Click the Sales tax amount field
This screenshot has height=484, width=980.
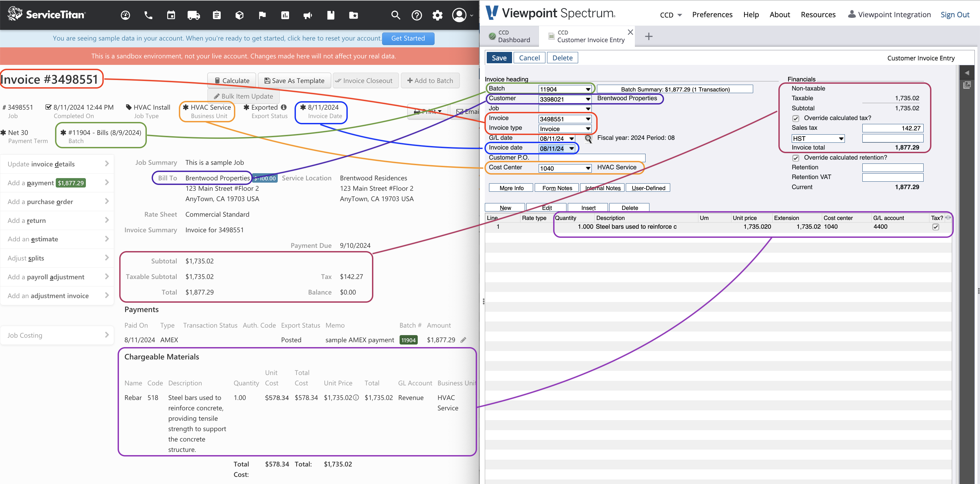click(x=892, y=128)
